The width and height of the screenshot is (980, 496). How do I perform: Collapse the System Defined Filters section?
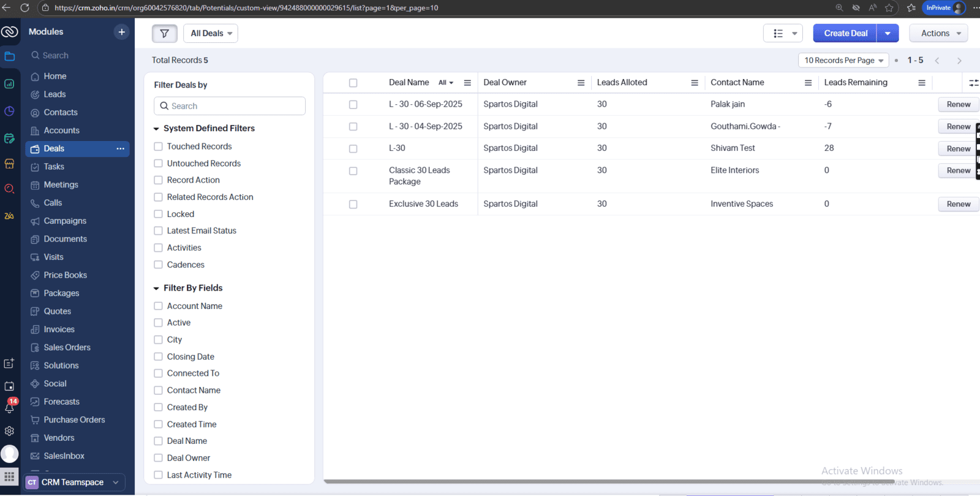(156, 129)
